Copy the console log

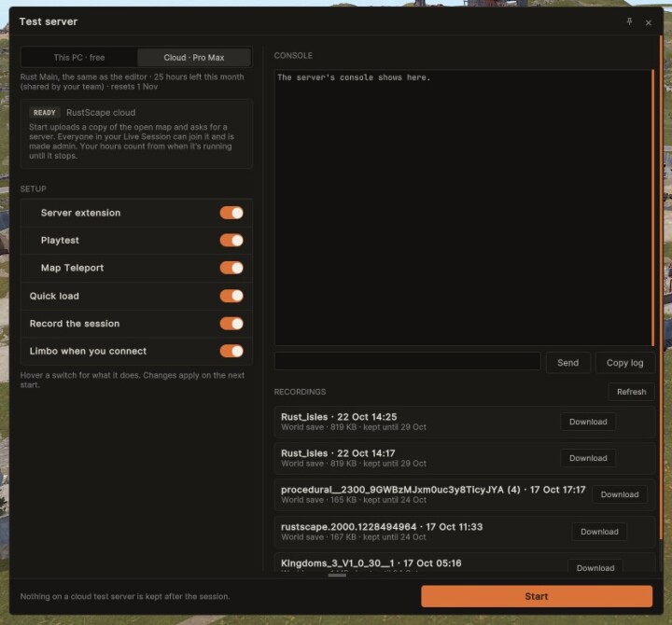[624, 363]
